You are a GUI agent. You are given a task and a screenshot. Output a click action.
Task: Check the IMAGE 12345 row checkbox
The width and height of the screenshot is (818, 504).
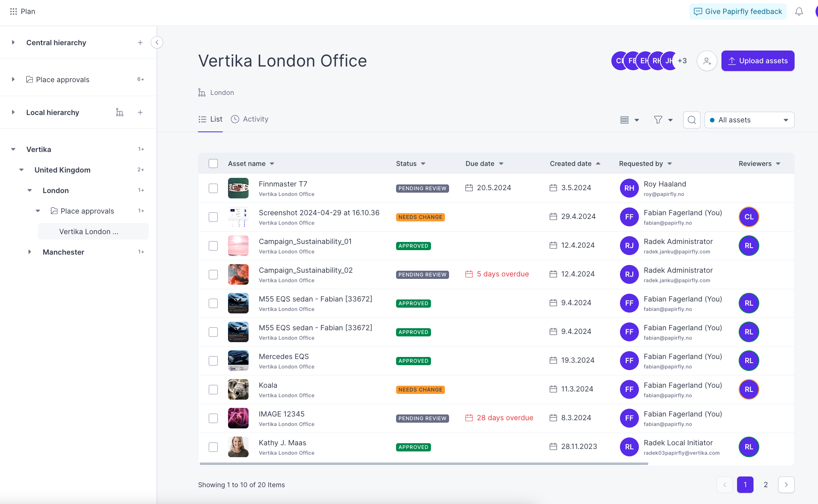coord(213,418)
